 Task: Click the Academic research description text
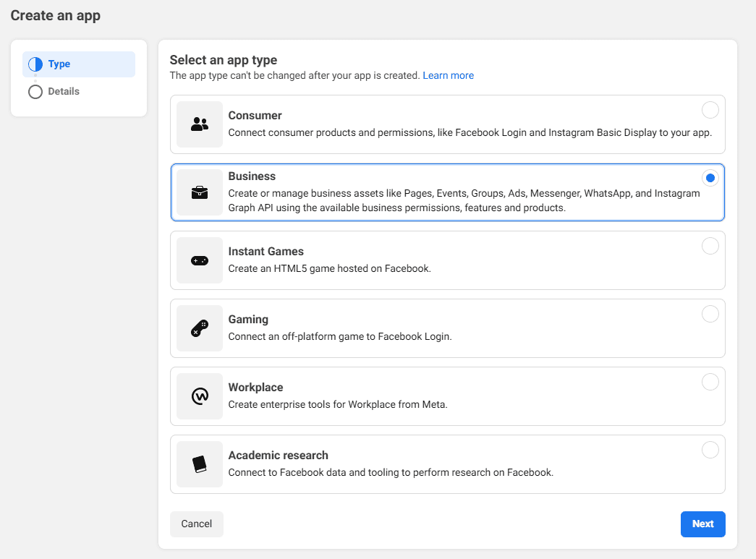coord(391,473)
